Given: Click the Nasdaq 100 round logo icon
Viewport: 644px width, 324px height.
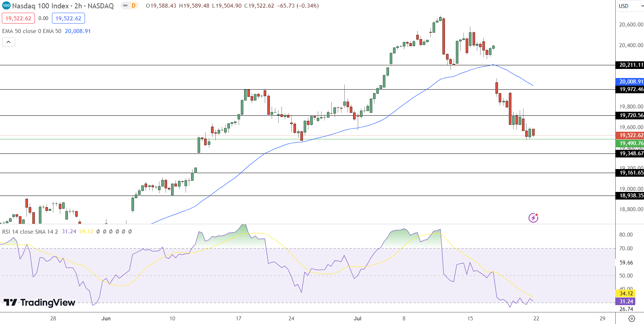Looking at the screenshot, I should [x=6, y=6].
